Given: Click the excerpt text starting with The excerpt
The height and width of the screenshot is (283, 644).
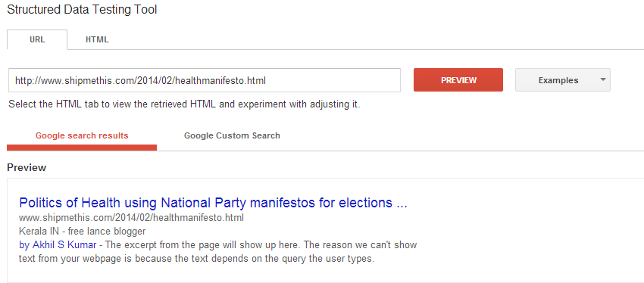Looking at the screenshot, I should [x=261, y=245].
